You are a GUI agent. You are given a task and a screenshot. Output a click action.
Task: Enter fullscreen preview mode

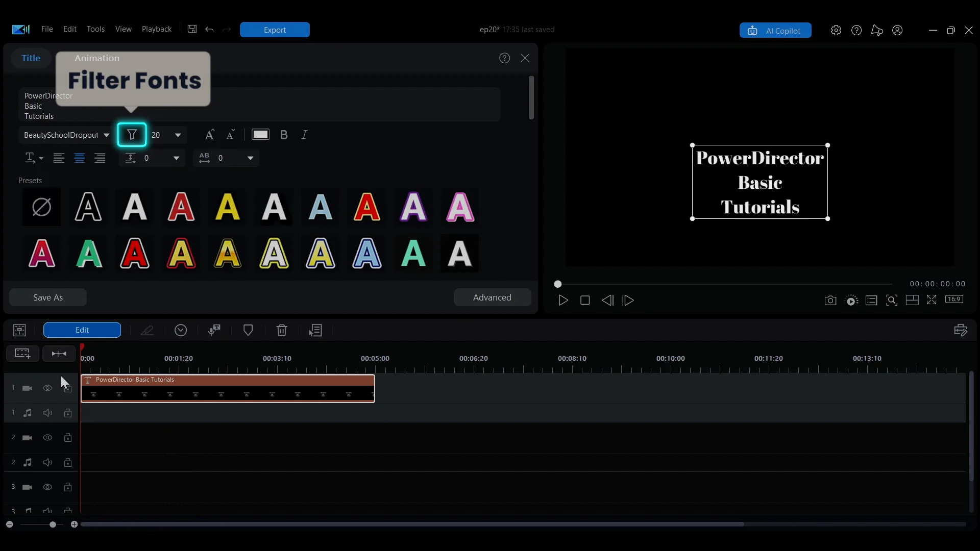[932, 300]
